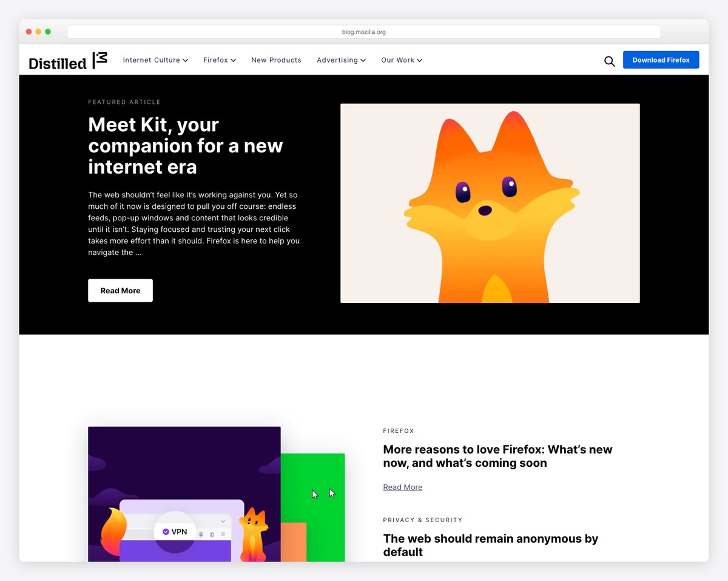The width and height of the screenshot is (728, 581).
Task: Click the blog.mozilla.org address bar
Action: (x=363, y=32)
